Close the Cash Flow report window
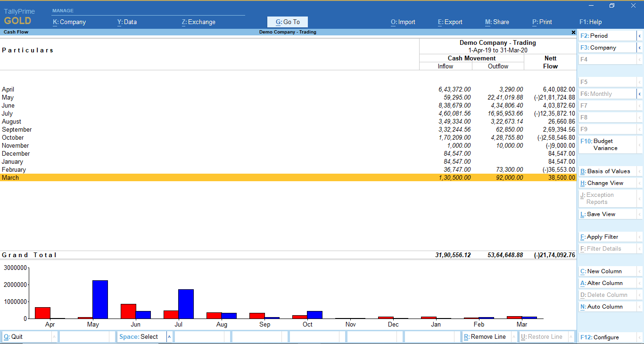Viewport: 644px width, 344px height. 573,32
